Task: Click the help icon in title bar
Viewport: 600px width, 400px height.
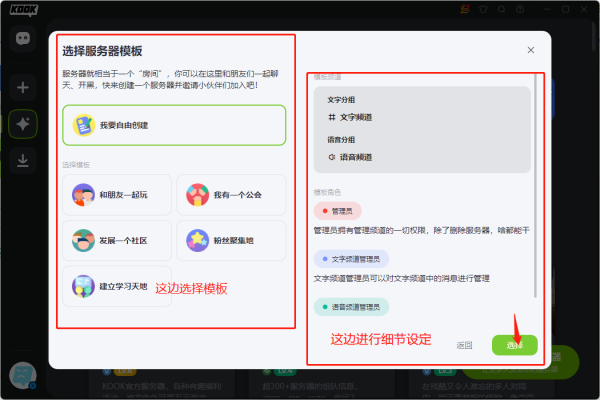Action: pos(520,9)
